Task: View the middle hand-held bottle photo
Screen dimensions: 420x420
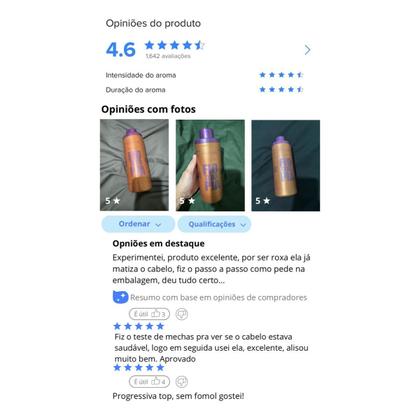Action: (210, 165)
